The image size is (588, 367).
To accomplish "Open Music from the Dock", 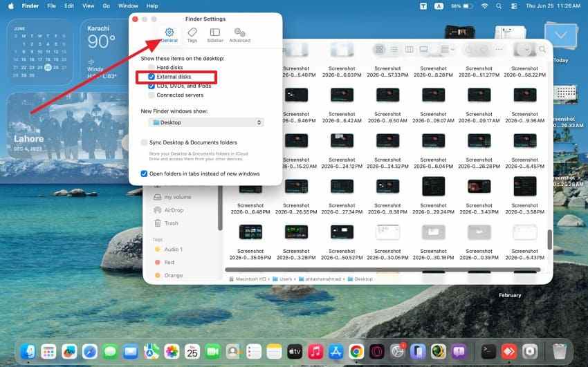I will click(315, 352).
